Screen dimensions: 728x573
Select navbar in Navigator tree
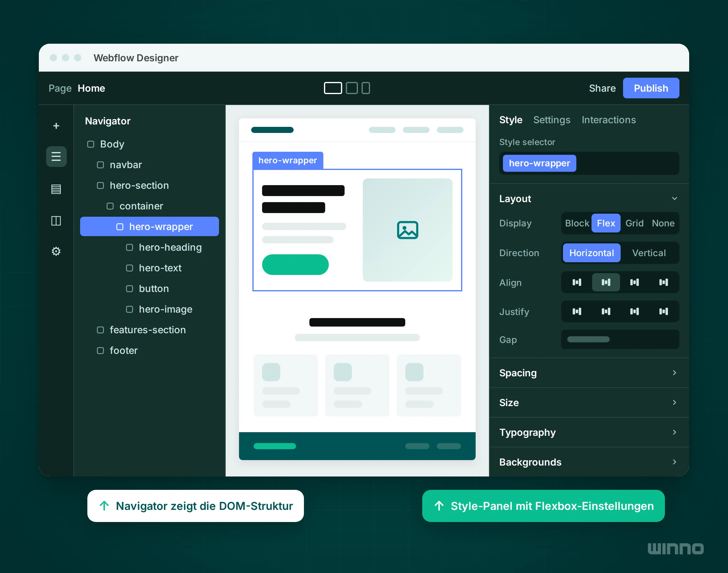click(x=150, y=165)
